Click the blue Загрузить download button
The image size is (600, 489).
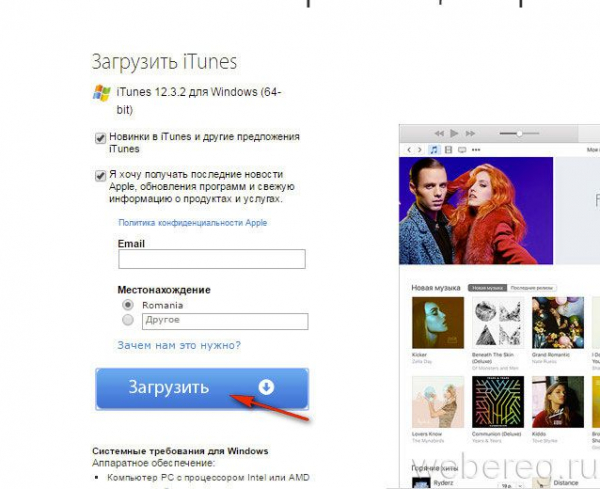coord(202,389)
